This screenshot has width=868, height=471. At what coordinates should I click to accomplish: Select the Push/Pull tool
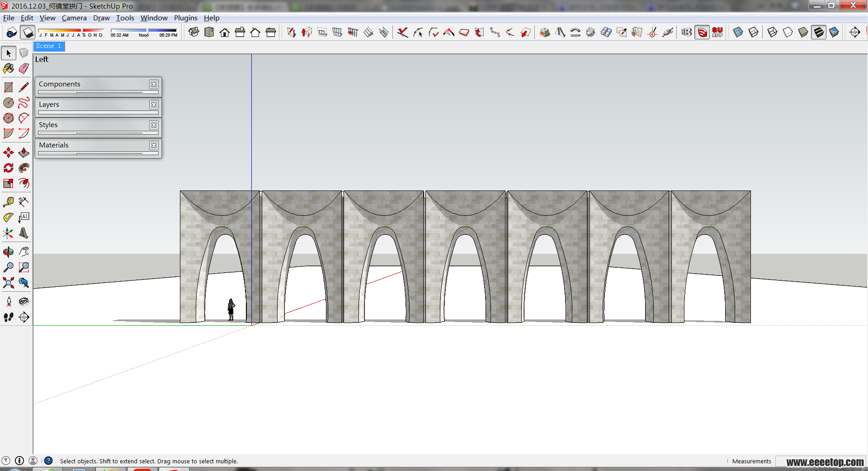click(24, 152)
